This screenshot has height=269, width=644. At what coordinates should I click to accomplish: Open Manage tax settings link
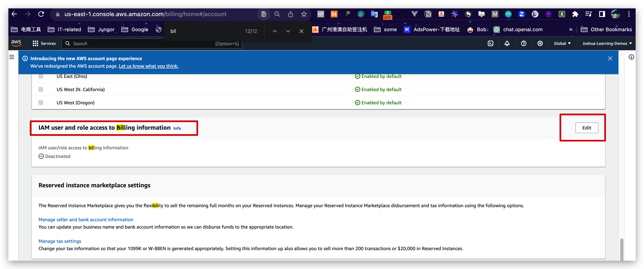tap(59, 241)
